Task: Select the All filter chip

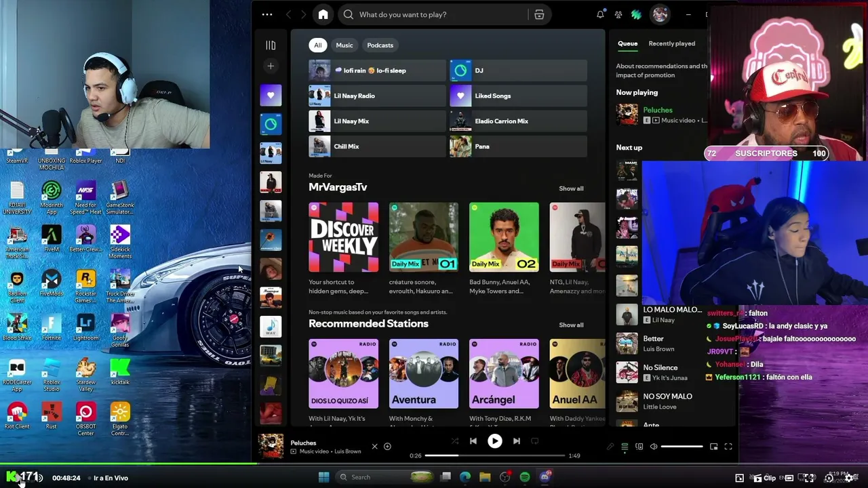Action: pyautogui.click(x=317, y=45)
